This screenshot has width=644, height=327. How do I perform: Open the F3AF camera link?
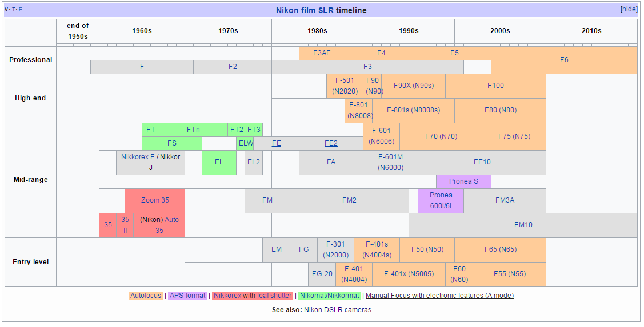[x=322, y=53]
